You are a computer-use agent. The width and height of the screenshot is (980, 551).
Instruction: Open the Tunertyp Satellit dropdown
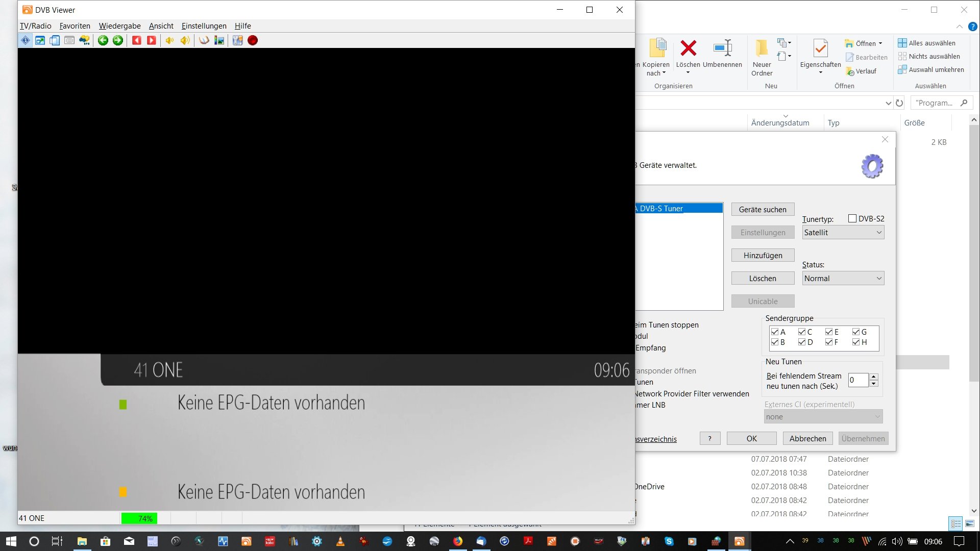(x=843, y=233)
